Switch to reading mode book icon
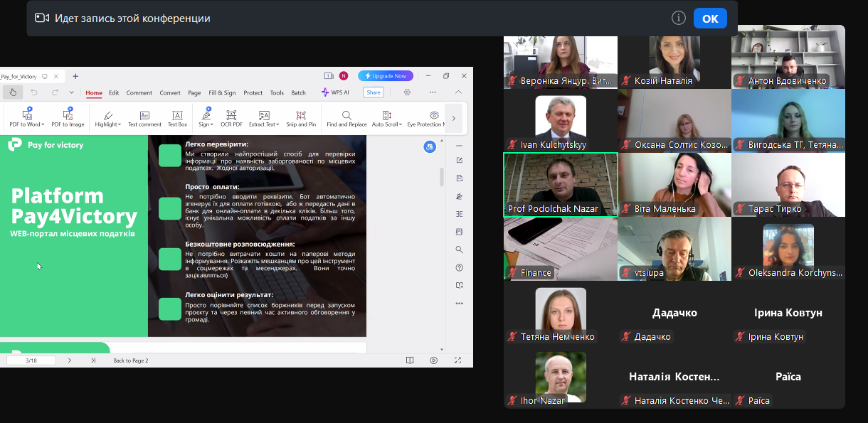 click(x=410, y=360)
